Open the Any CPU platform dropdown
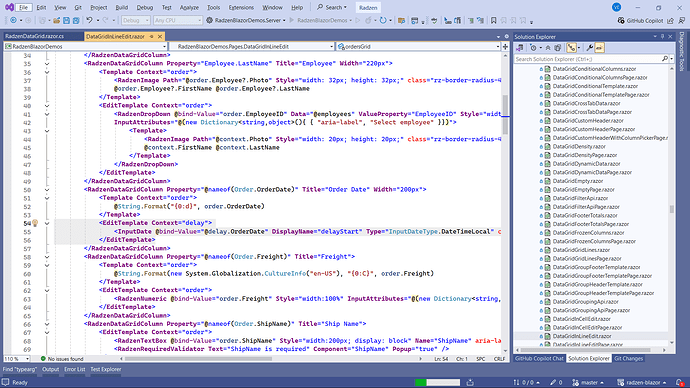 178,20
